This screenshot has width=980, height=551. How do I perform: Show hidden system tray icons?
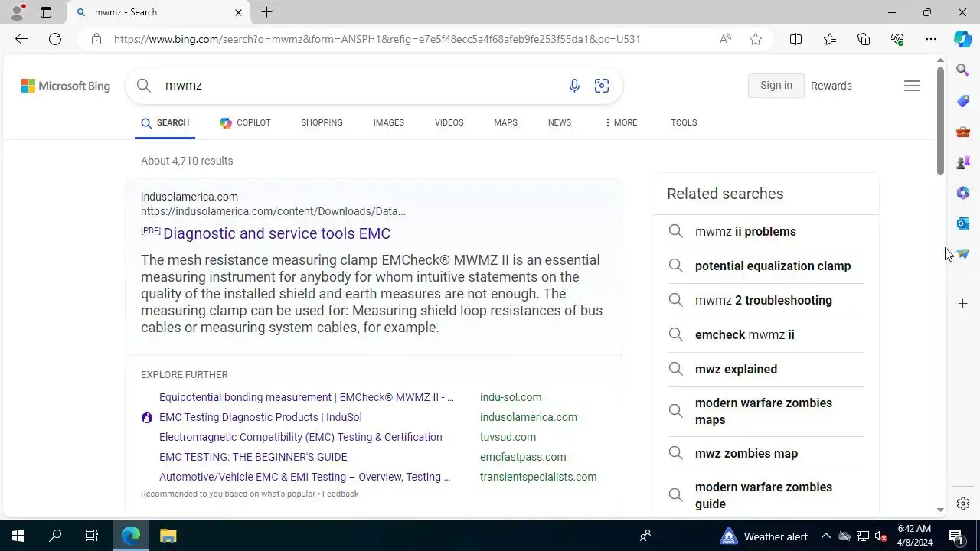825,536
